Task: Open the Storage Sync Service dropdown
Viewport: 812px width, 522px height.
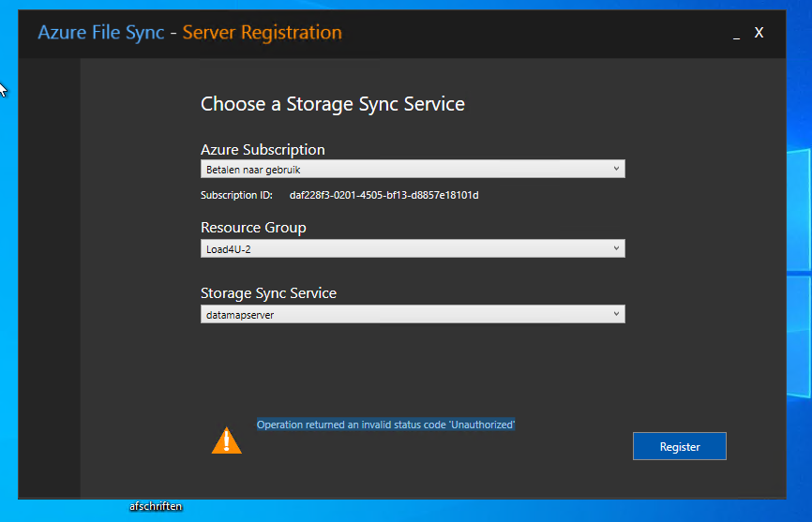Action: [x=413, y=314]
